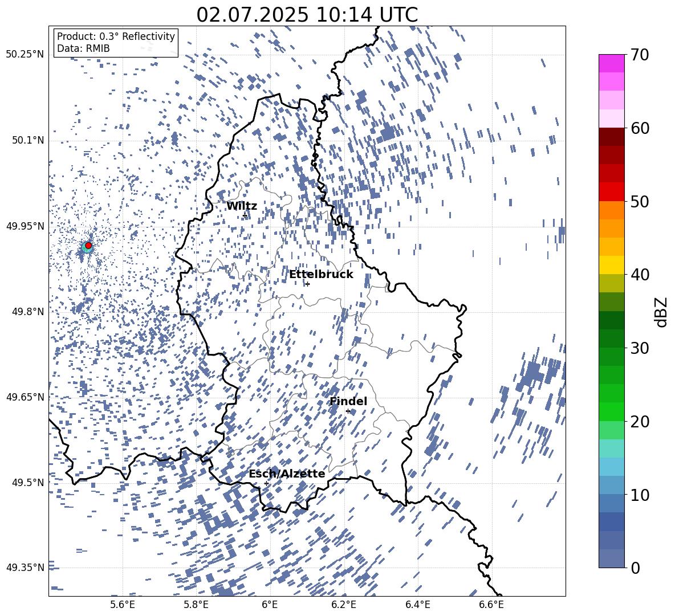
Task: Pick the yellow swatch just above 40 dBZ
Action: [x=612, y=265]
